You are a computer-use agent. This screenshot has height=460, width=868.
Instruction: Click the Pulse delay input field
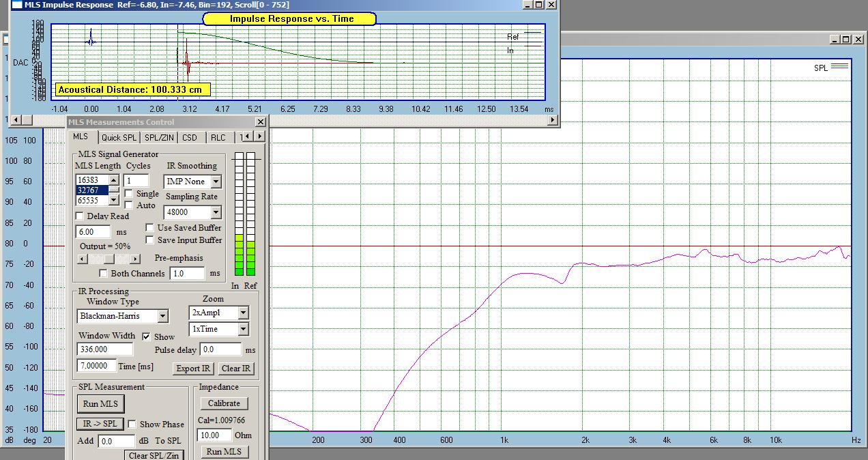pos(221,349)
